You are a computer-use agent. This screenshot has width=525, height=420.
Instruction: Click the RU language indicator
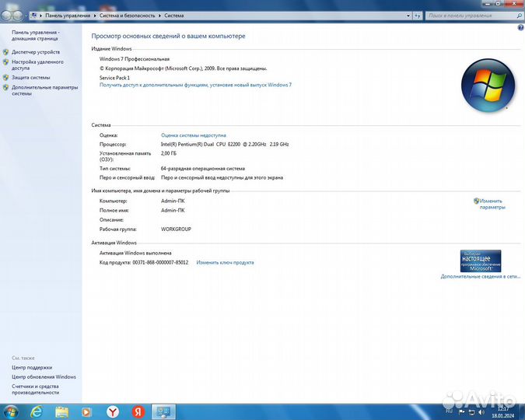[x=449, y=411]
